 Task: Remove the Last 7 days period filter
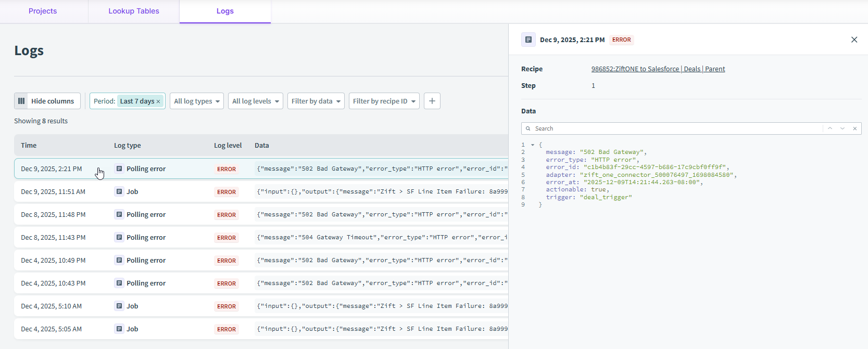(158, 101)
